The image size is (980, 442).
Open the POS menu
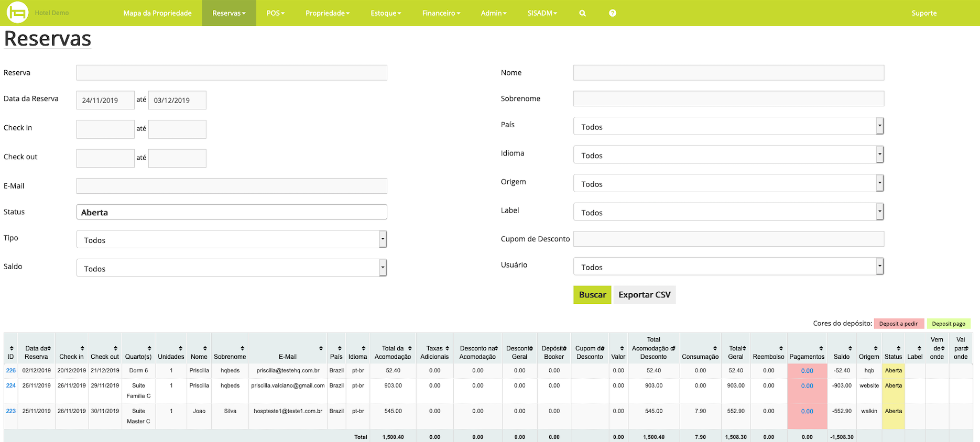pos(276,13)
